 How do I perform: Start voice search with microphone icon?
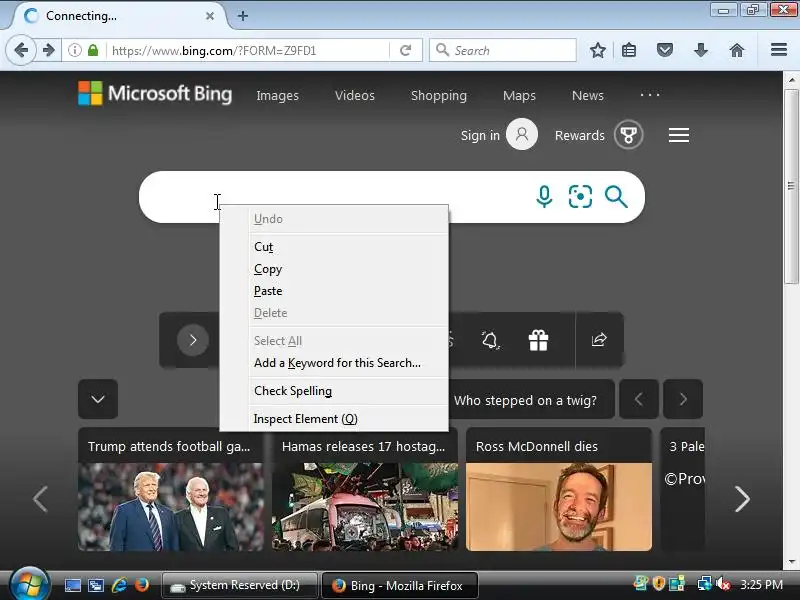(544, 197)
